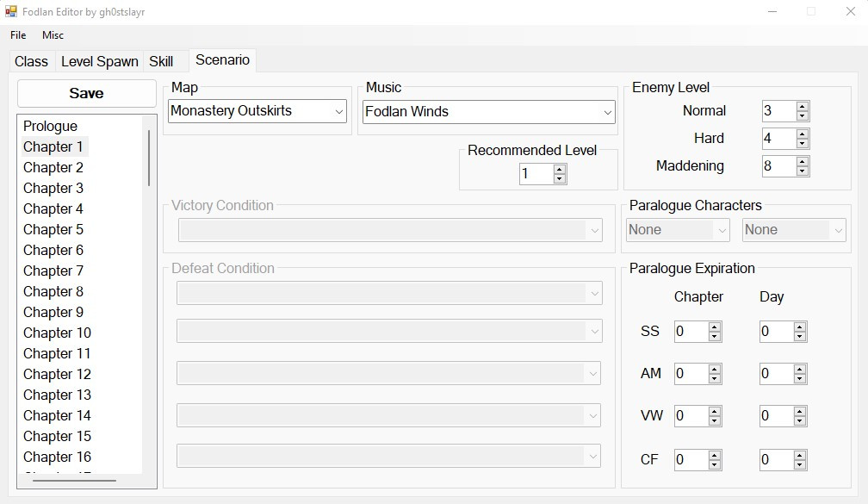This screenshot has width=868, height=504.
Task: Switch to the Class tab
Action: pos(31,61)
